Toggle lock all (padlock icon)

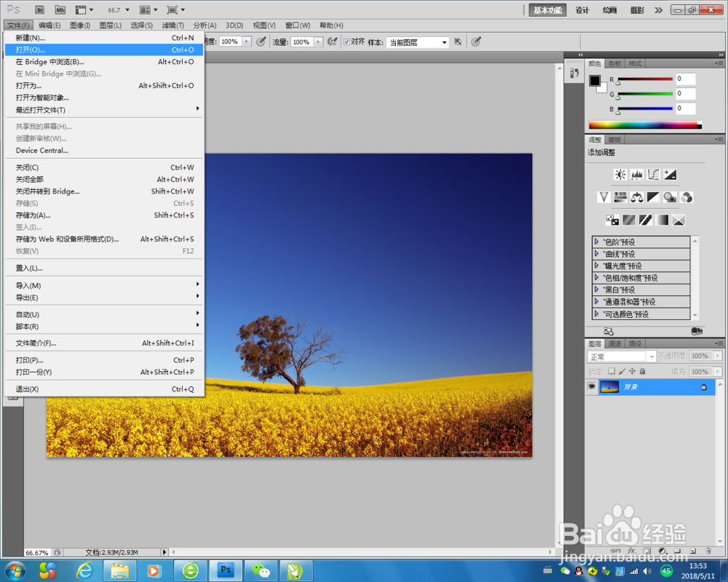point(643,371)
